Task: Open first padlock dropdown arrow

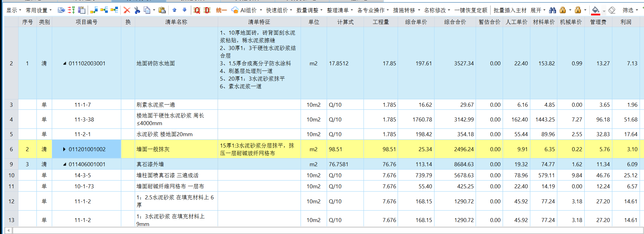Action: 570,10
